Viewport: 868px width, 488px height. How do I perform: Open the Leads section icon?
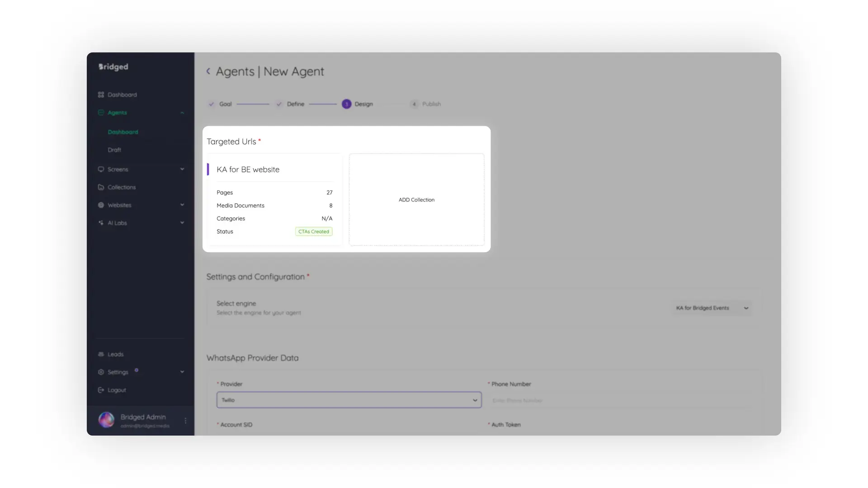click(x=101, y=354)
